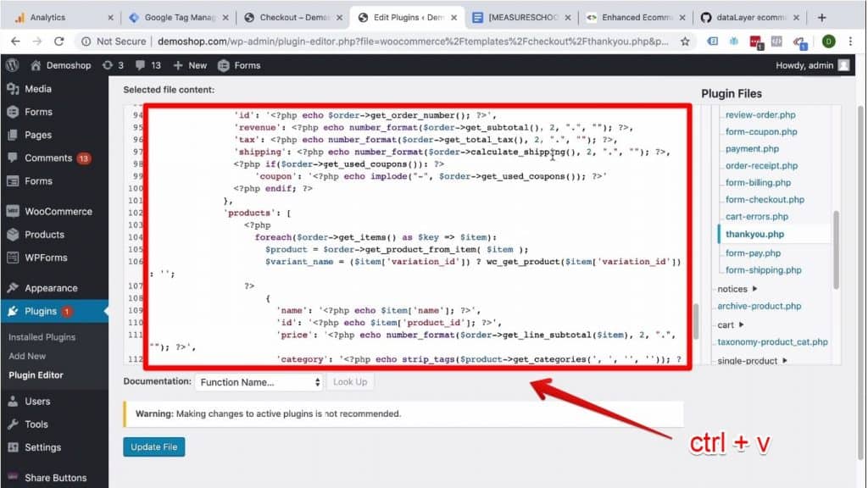Viewport: 868px width, 488px height.
Task: Bookmark page with the star icon
Action: tap(684, 41)
